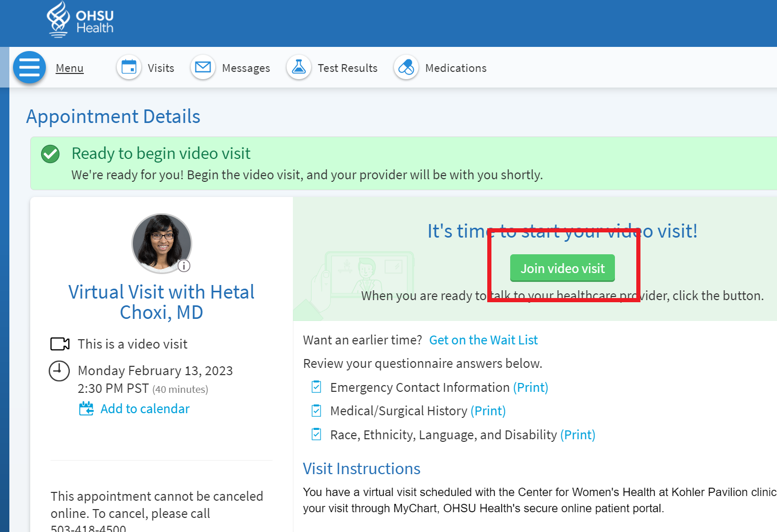Open Messages from the navigation bar

[x=245, y=68]
